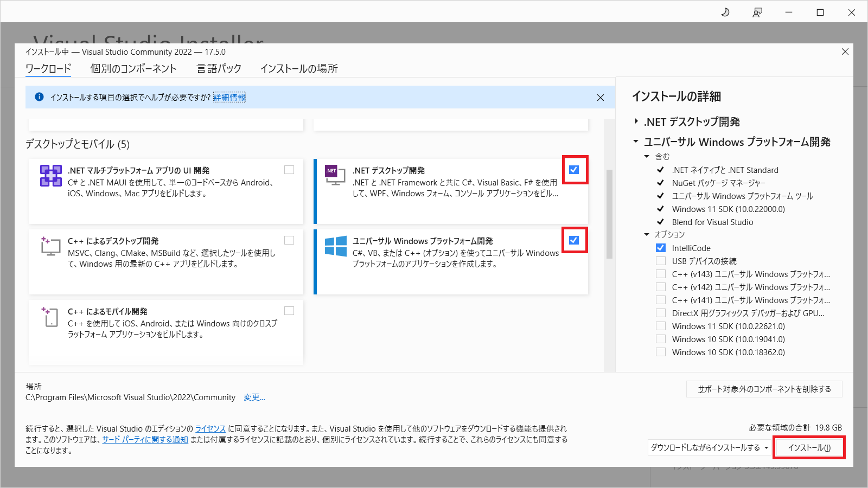
Task: Open サード パーティに関する通知 link
Action: (145, 440)
